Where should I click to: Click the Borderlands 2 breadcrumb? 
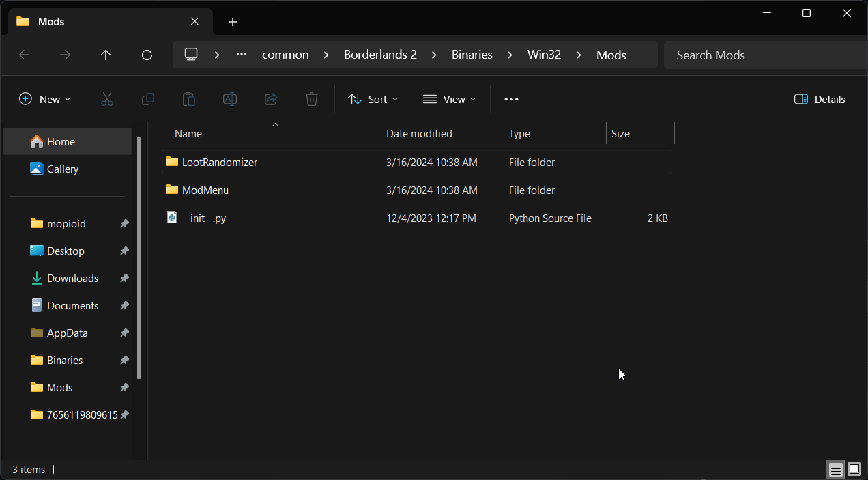tap(380, 55)
